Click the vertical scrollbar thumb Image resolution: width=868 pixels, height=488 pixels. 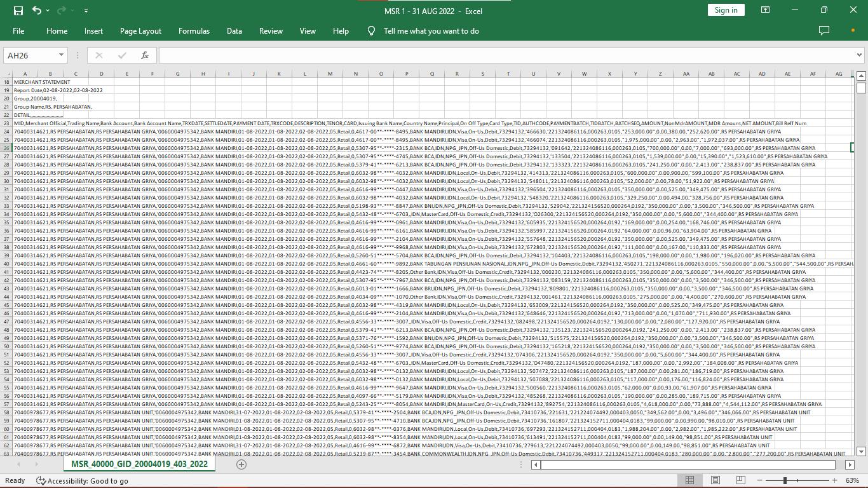[861, 88]
